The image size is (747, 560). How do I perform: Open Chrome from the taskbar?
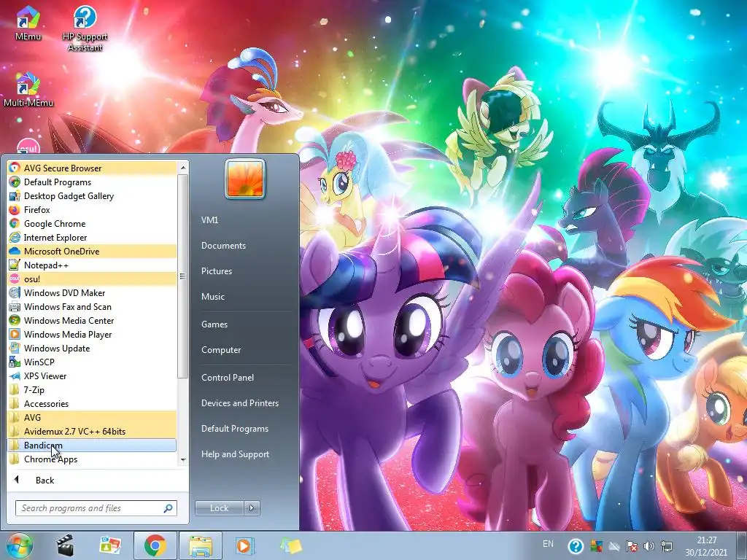(x=155, y=545)
